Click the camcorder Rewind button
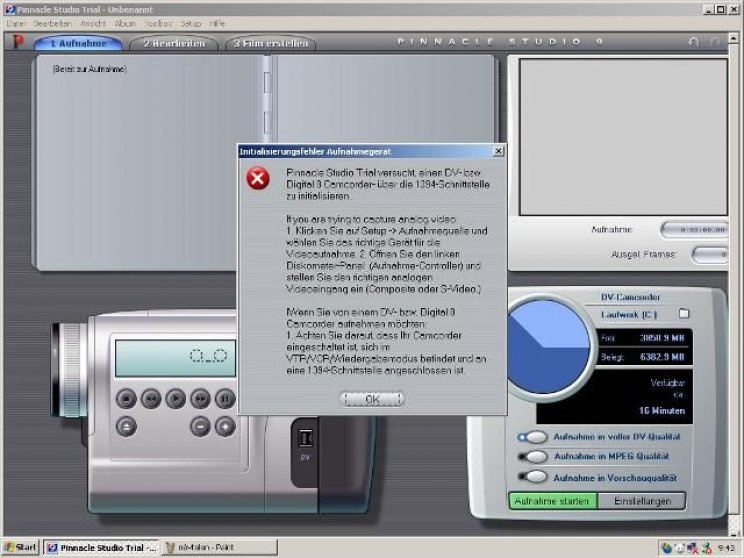The image size is (744, 558). pos(151,399)
